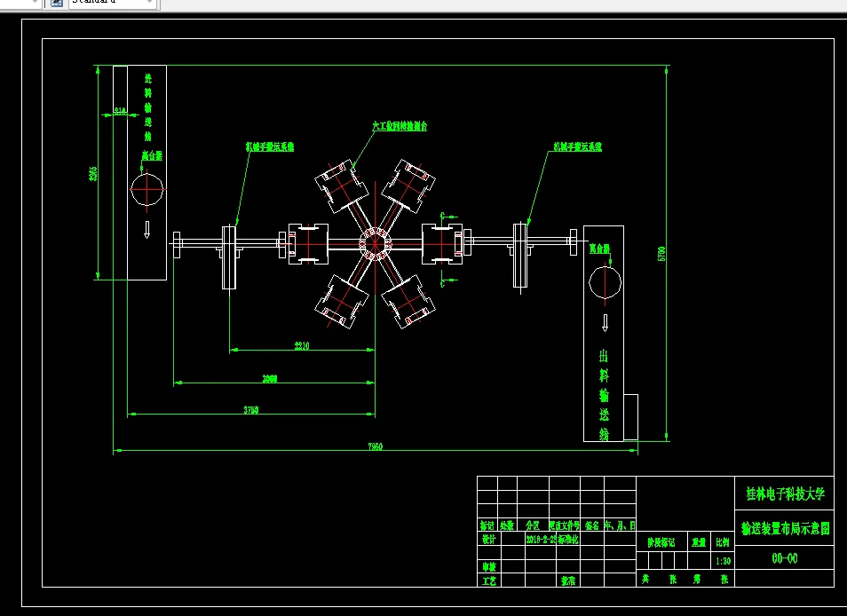Select the 2016-2-25 date text
This screenshot has width=847, height=616.
[x=542, y=539]
